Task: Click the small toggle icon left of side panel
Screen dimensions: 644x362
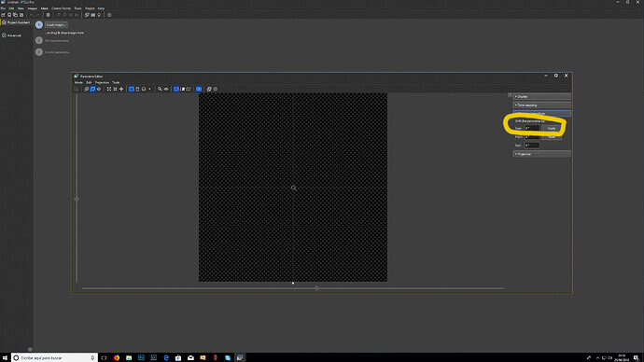Action: click(x=510, y=95)
